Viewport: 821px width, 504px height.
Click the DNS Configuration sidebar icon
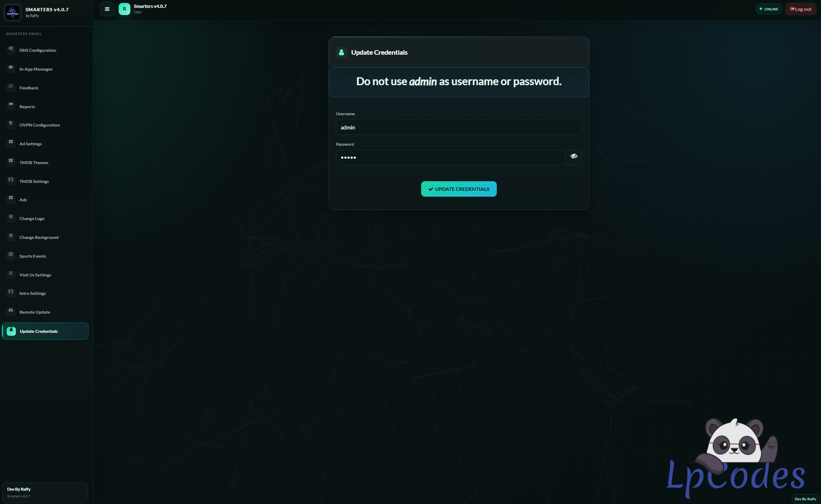coord(11,49)
